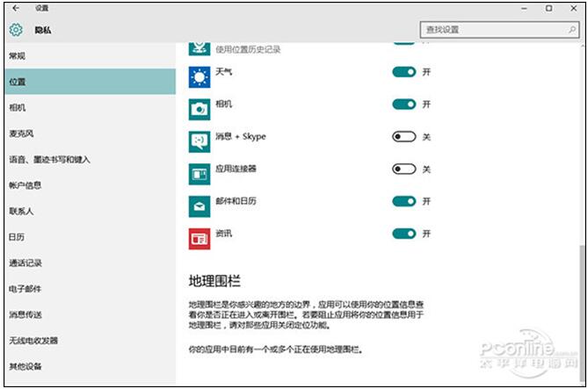Click the Camera app icon
Screen dimensions: 588x389
coord(200,109)
